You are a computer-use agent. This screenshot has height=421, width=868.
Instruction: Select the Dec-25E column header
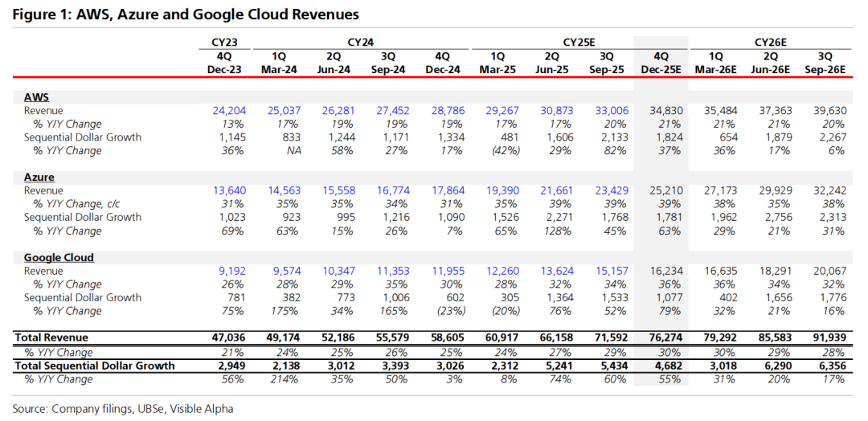[x=661, y=70]
